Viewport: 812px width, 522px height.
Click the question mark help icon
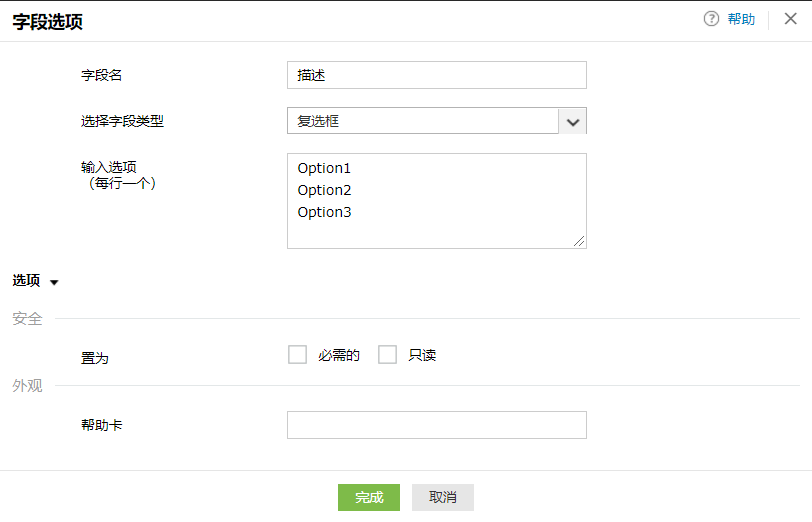[712, 19]
